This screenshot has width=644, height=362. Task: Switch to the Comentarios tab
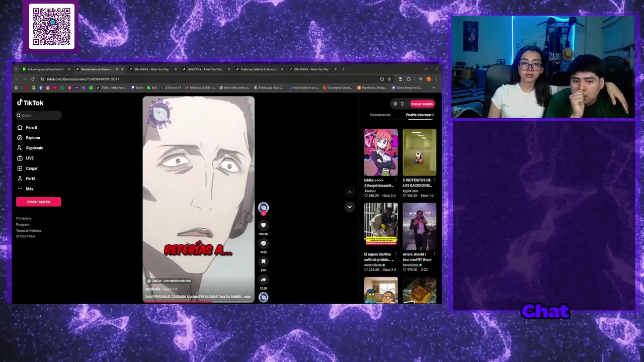pyautogui.click(x=380, y=115)
